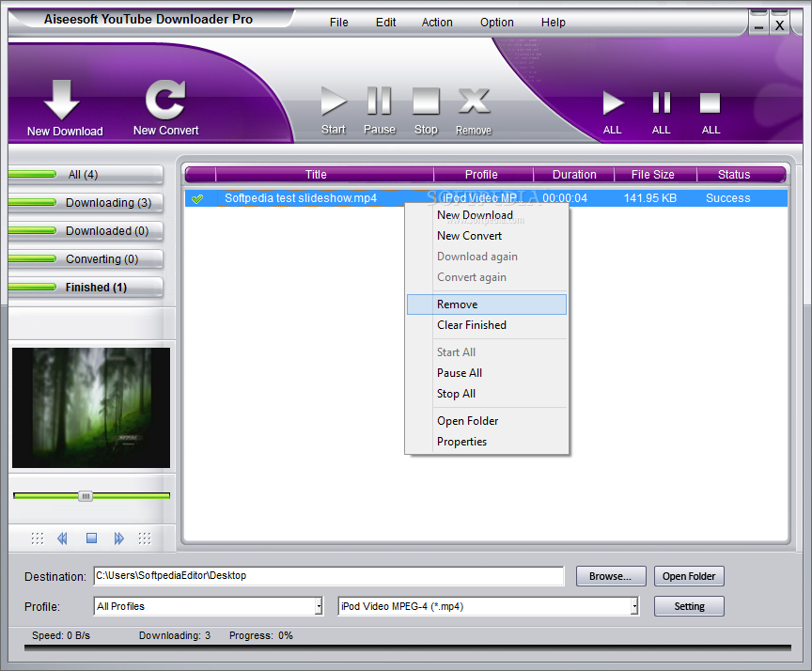Sort by the Profile column header
Image resolution: width=812 pixels, height=671 pixels.
tap(483, 175)
